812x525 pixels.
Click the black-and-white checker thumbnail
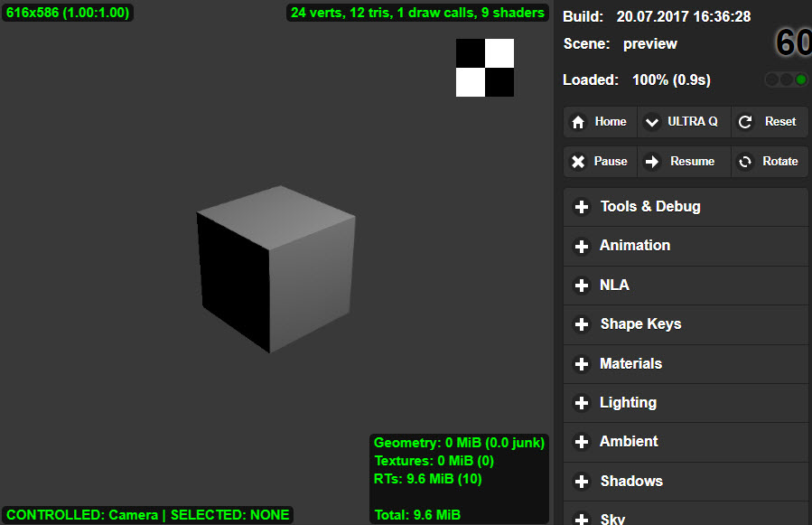[x=485, y=68]
